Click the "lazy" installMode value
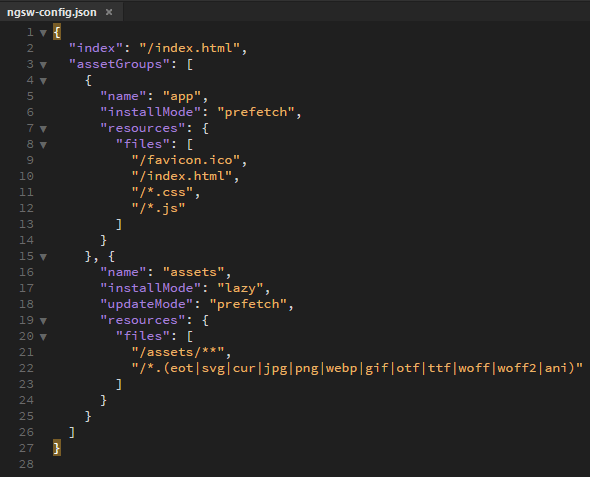590x477 pixels. click(240, 288)
